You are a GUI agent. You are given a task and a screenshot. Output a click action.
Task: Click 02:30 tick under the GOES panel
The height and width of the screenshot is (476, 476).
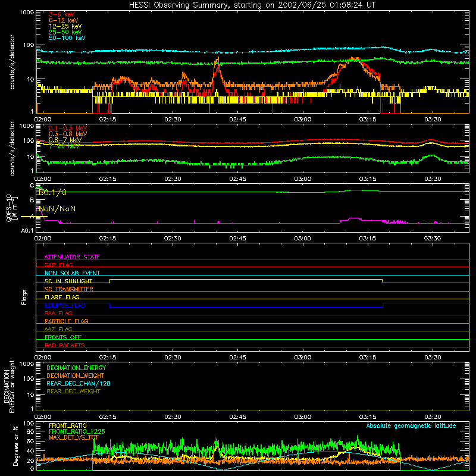click(x=173, y=239)
